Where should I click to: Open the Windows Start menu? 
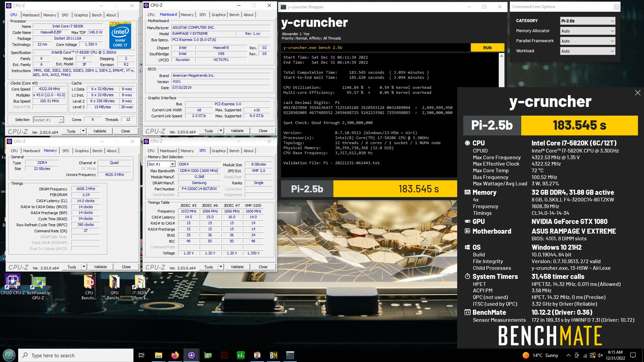coord(9,355)
